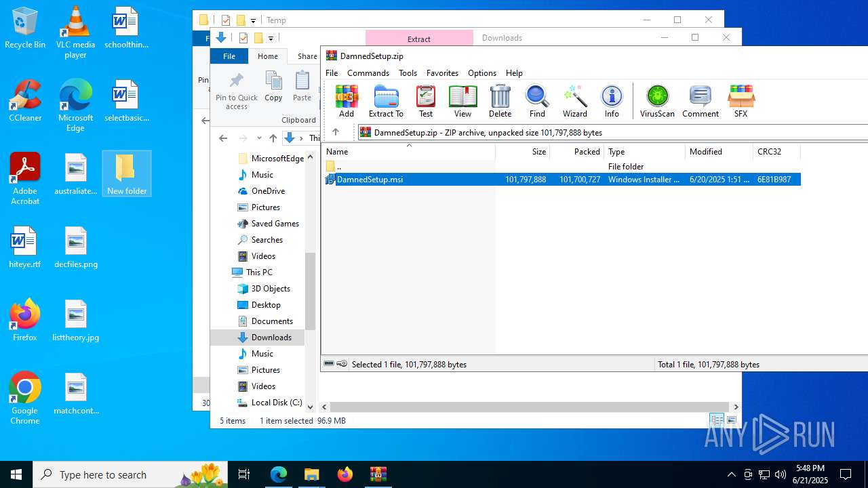
Task: Select Google Chrome desktop shortcut
Action: [x=25, y=399]
